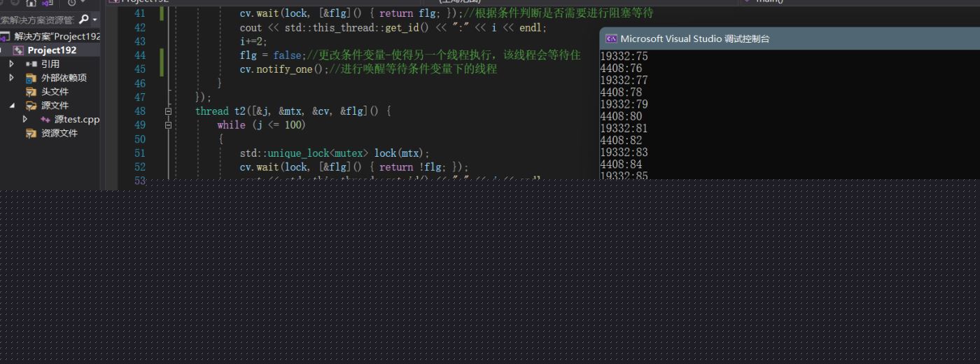Click the 源test.cpp file icon
This screenshot has height=364, width=980.
(45, 120)
